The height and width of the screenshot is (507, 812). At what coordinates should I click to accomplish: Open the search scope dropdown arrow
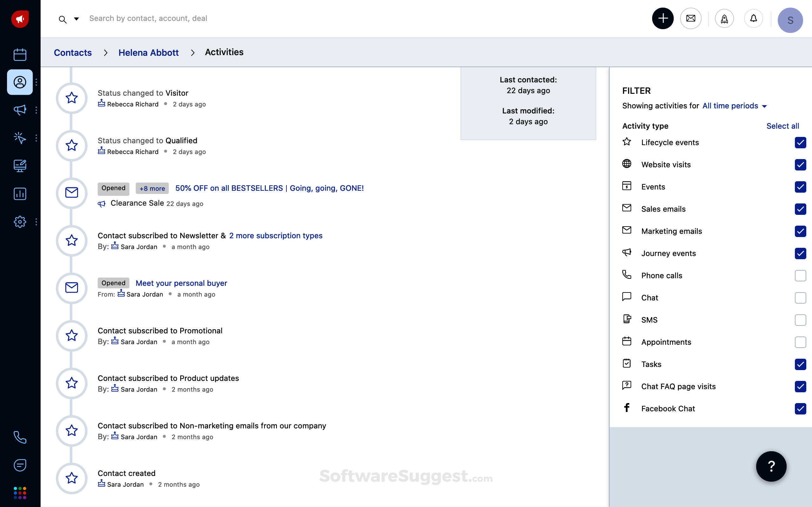76,19
